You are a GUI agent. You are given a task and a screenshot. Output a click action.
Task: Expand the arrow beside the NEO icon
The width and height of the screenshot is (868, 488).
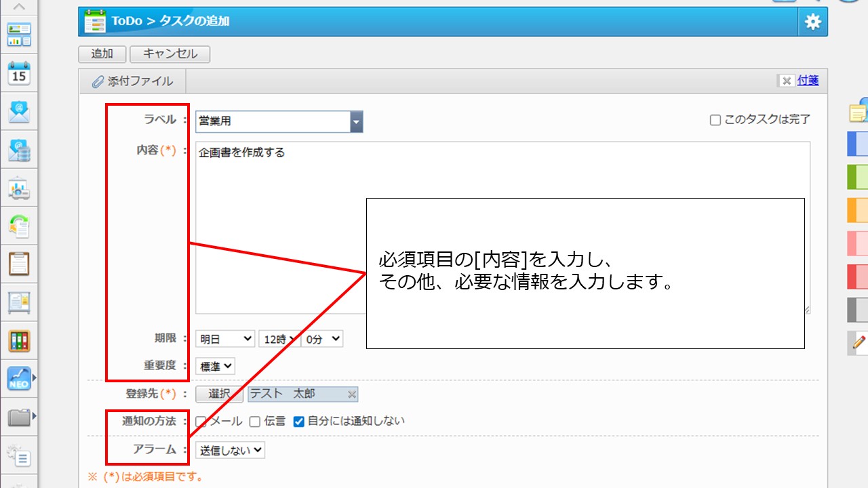pos(34,378)
